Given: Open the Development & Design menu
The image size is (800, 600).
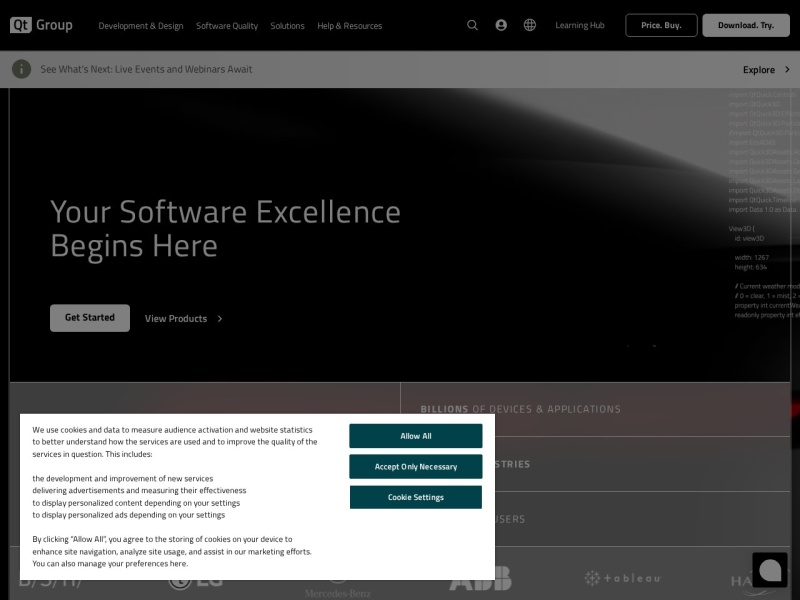Looking at the screenshot, I should [141, 26].
